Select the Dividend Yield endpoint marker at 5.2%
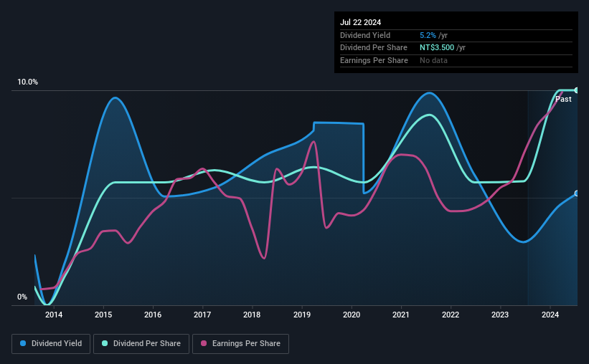589x364 pixels. pos(577,193)
